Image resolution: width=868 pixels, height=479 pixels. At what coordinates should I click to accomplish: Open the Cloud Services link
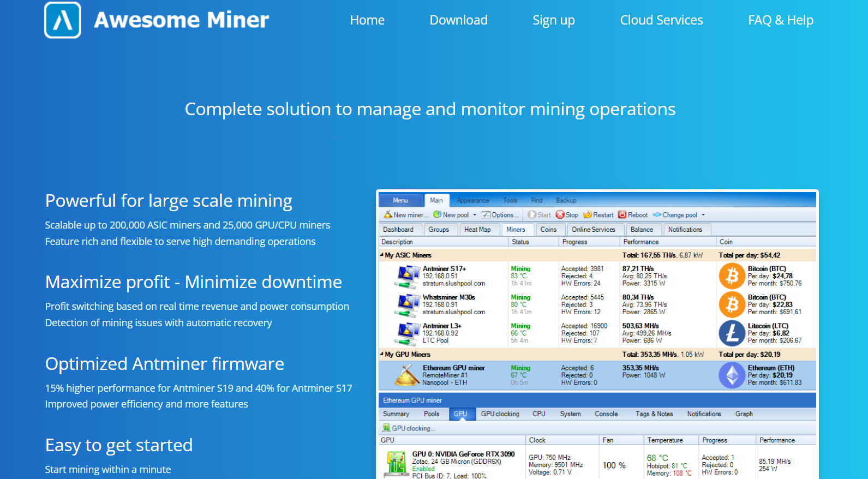tap(661, 20)
